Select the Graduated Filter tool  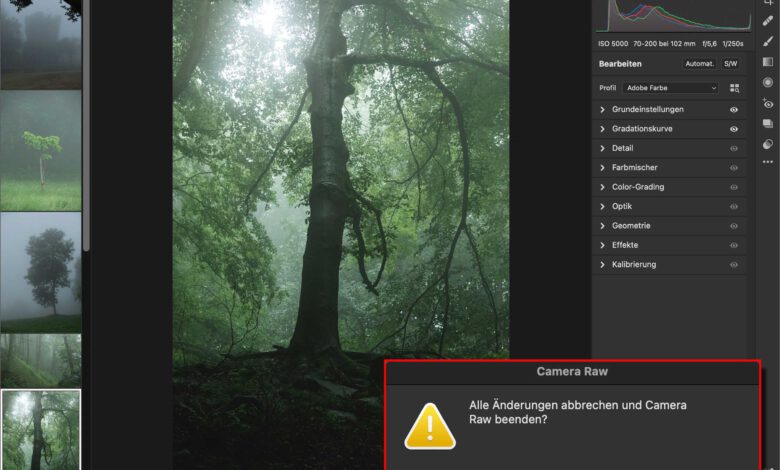click(x=768, y=62)
